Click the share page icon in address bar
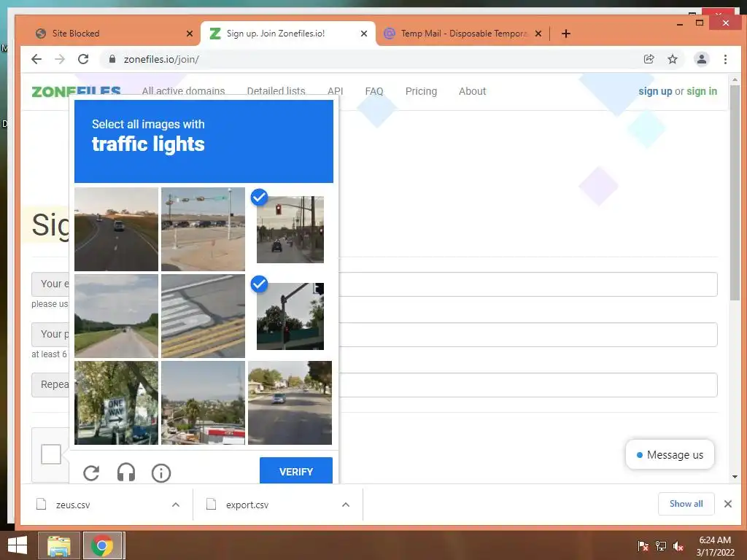The height and width of the screenshot is (560, 747). (x=649, y=59)
